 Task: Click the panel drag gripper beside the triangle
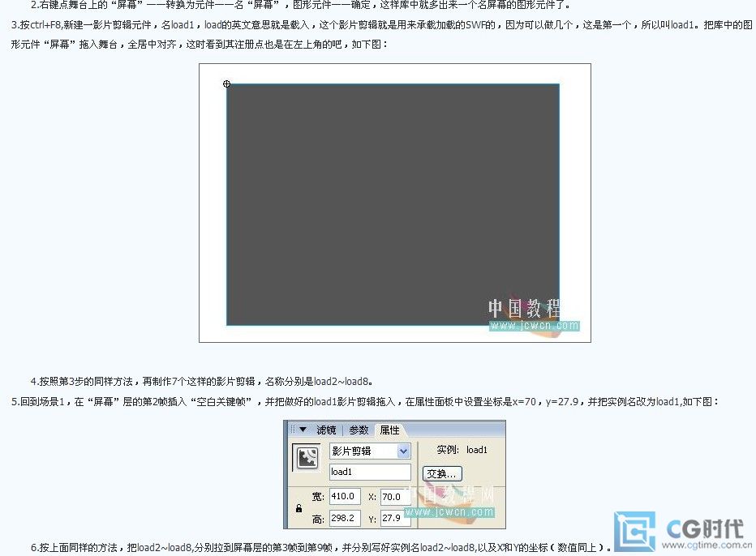pyautogui.click(x=292, y=430)
